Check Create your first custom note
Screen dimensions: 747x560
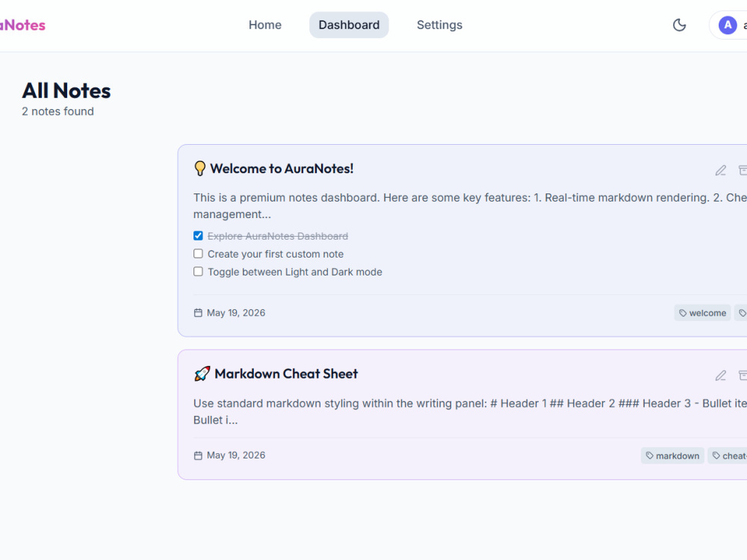(x=198, y=254)
